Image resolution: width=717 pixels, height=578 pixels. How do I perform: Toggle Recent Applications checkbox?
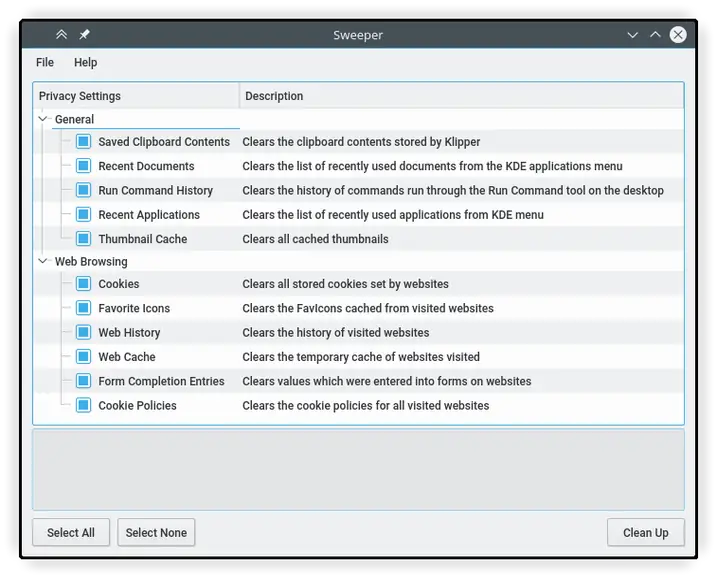tap(83, 214)
